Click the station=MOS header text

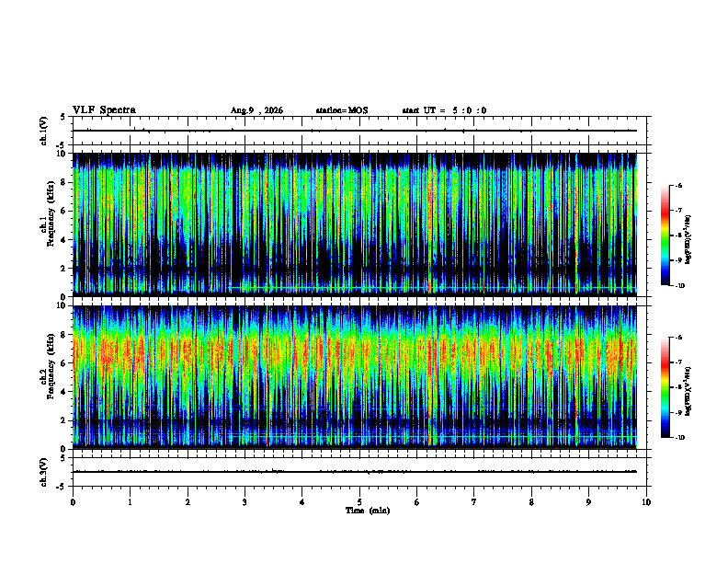coord(342,110)
